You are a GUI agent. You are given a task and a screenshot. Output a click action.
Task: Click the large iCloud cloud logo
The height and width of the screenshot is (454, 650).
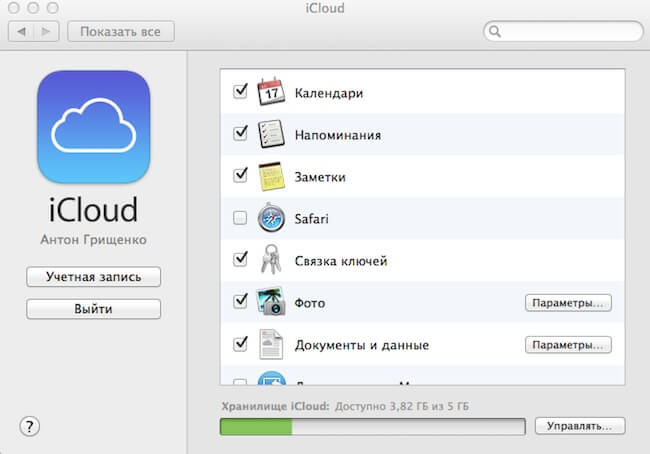coord(94,126)
